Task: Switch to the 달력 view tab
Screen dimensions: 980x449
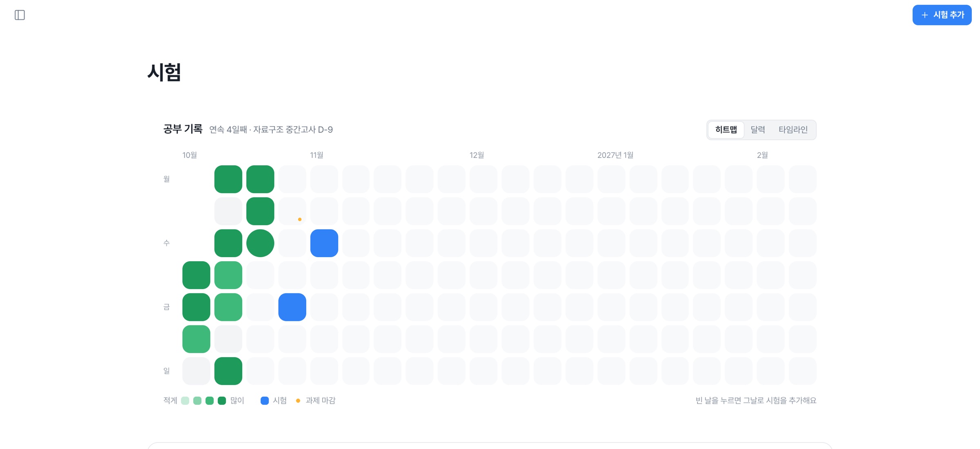Action: coord(758,130)
